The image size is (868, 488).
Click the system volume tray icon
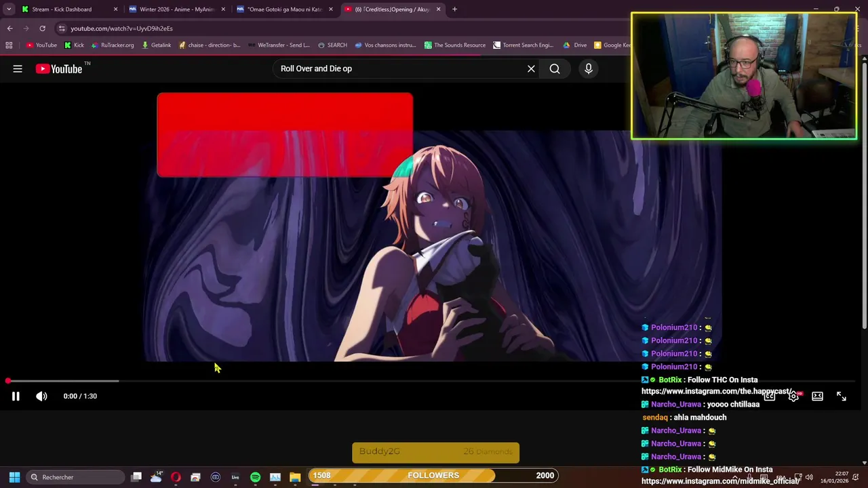click(x=809, y=477)
